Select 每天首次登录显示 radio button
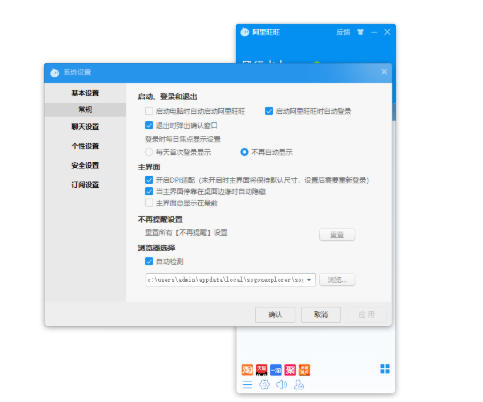 pyautogui.click(x=149, y=152)
